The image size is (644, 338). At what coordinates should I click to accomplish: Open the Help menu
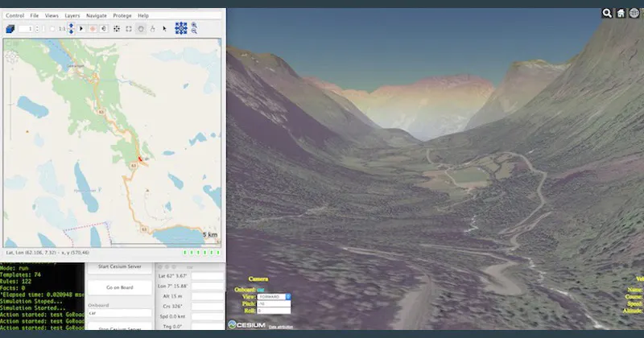[143, 15]
